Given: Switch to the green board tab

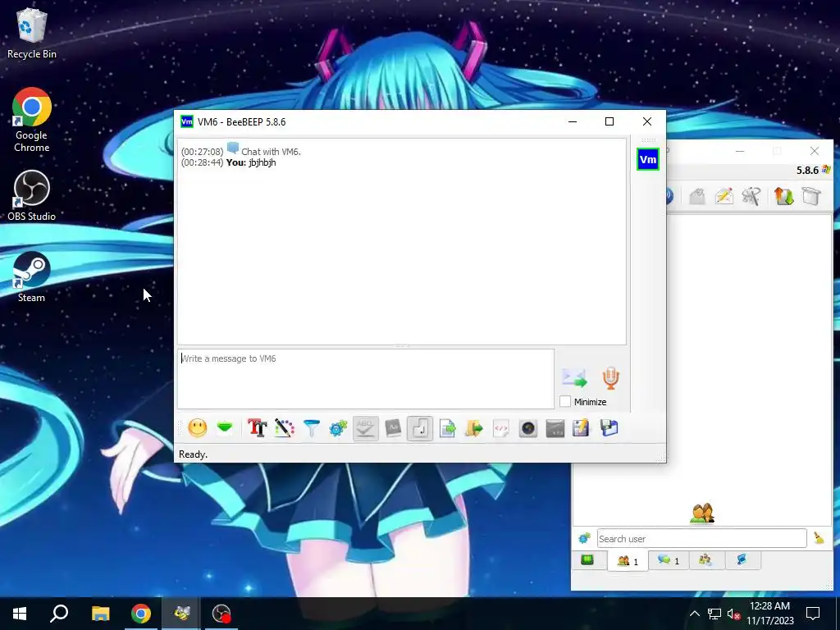Looking at the screenshot, I should tap(587, 560).
